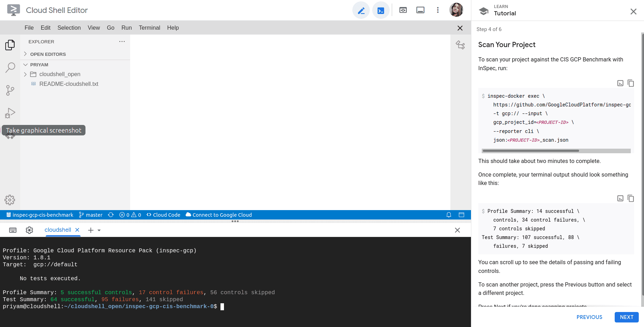The image size is (644, 327).
Task: Open the Selection menu
Action: 69,28
